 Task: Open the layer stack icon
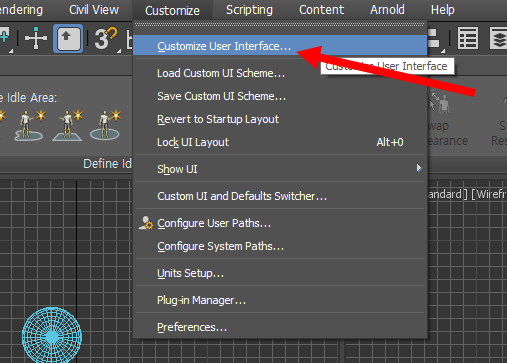(499, 38)
